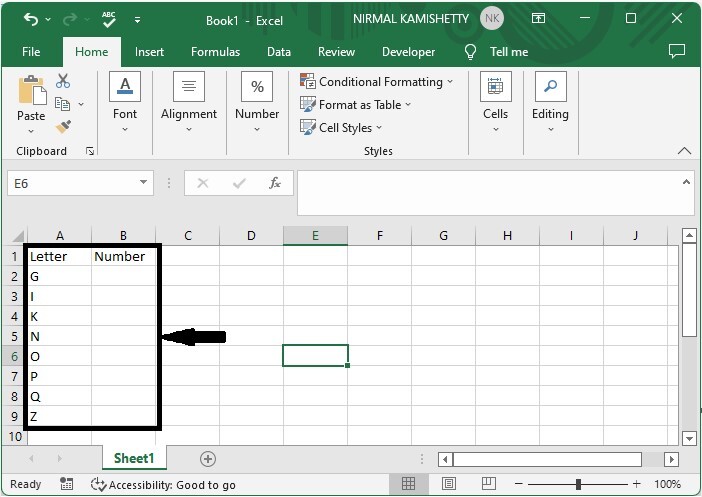This screenshot has height=497, width=702.
Task: Open Conditional Formatting menu
Action: [x=377, y=82]
